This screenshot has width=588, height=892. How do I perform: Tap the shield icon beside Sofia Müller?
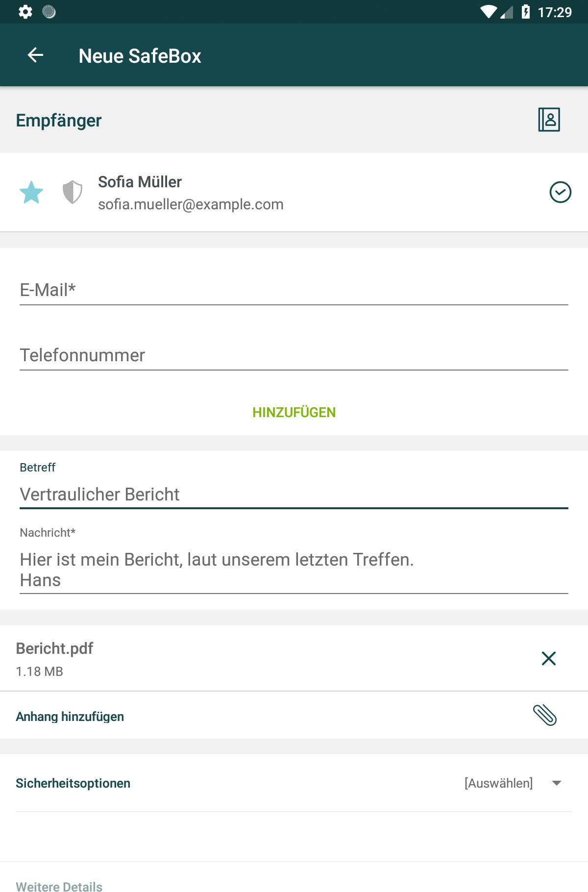(x=72, y=192)
